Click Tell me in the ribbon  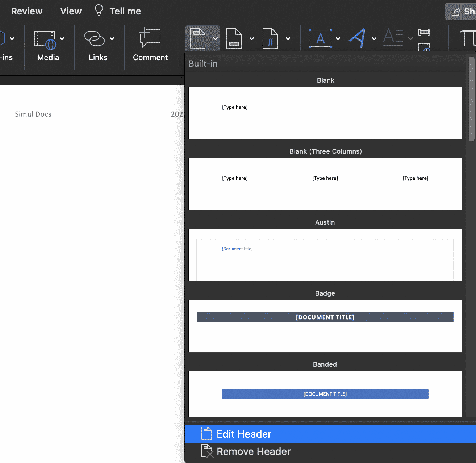117,11
